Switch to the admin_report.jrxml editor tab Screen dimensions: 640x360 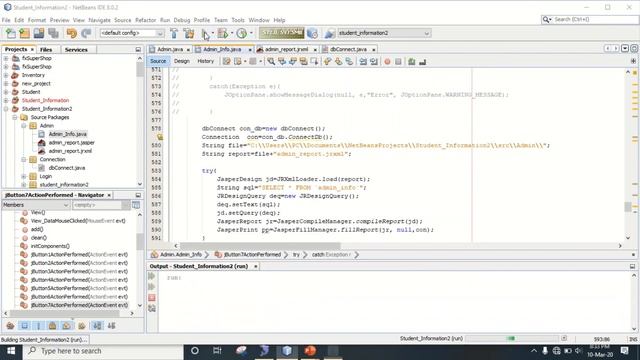point(286,49)
